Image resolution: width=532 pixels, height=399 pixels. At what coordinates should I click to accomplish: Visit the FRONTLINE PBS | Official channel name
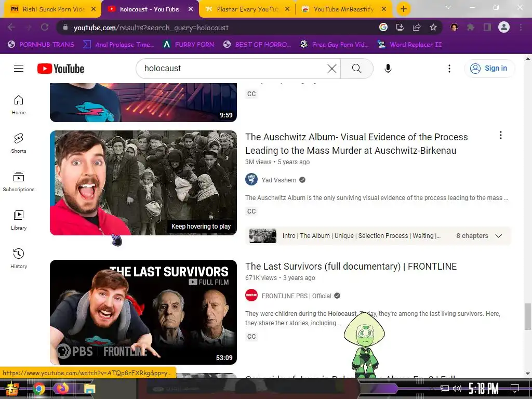pos(296,296)
